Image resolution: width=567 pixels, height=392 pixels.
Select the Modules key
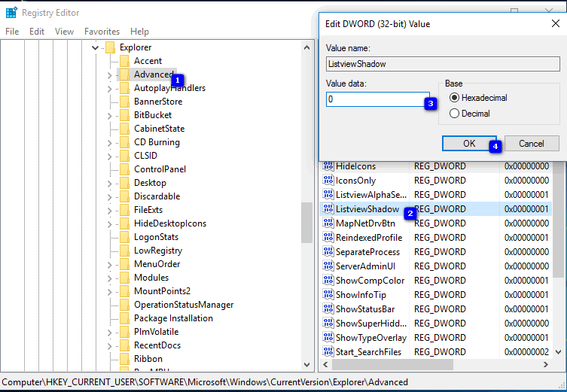[151, 278]
